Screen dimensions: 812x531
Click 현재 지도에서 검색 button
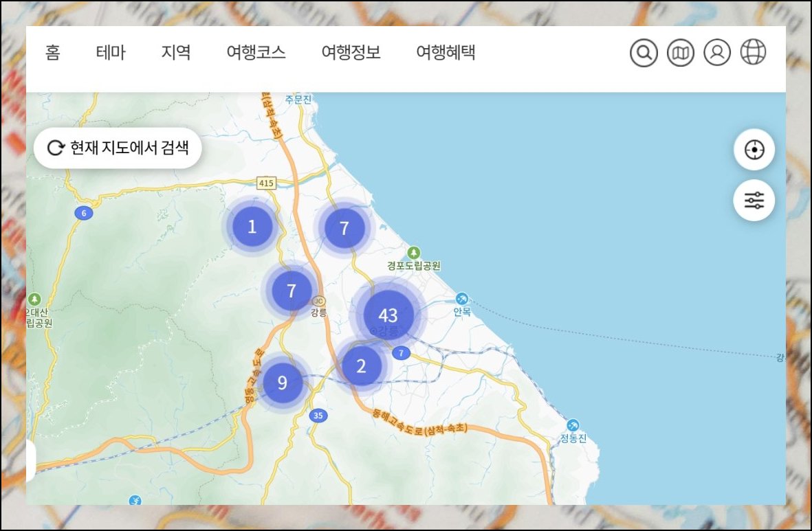coord(118,148)
